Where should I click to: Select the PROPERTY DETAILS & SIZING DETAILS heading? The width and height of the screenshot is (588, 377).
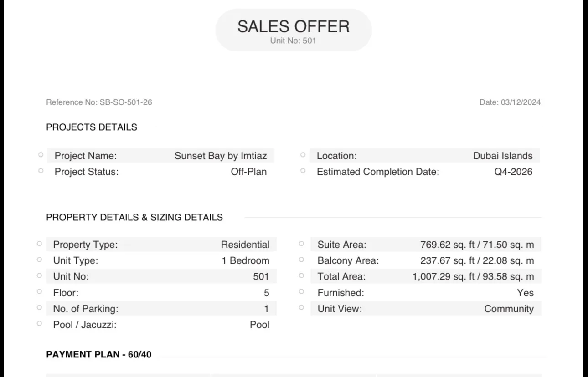coord(134,218)
